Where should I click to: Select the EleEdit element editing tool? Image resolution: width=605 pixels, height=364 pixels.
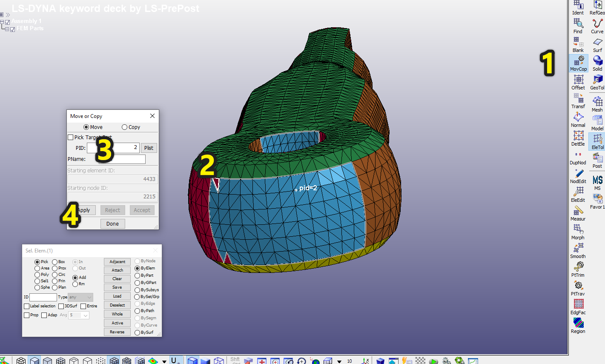[x=578, y=194]
